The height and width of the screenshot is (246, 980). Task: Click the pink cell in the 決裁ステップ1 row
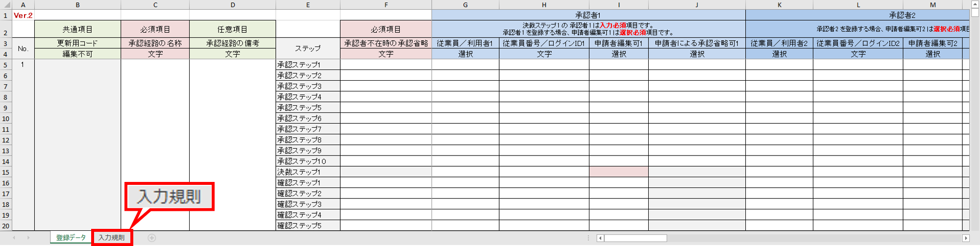[x=619, y=172]
